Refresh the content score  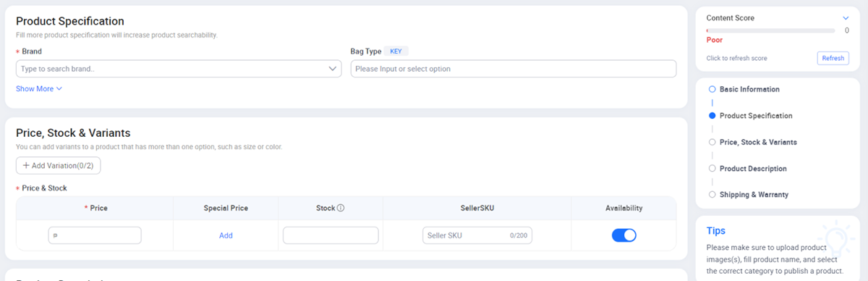point(833,58)
